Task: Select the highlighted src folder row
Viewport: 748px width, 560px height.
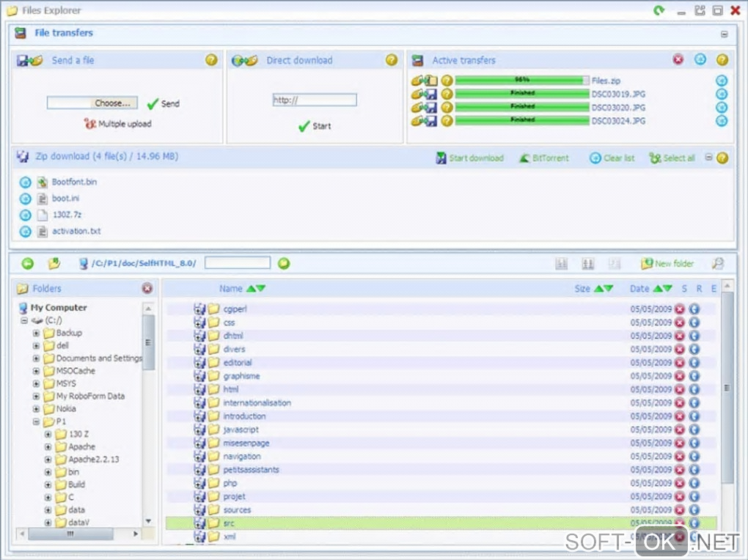Action: coord(441,523)
